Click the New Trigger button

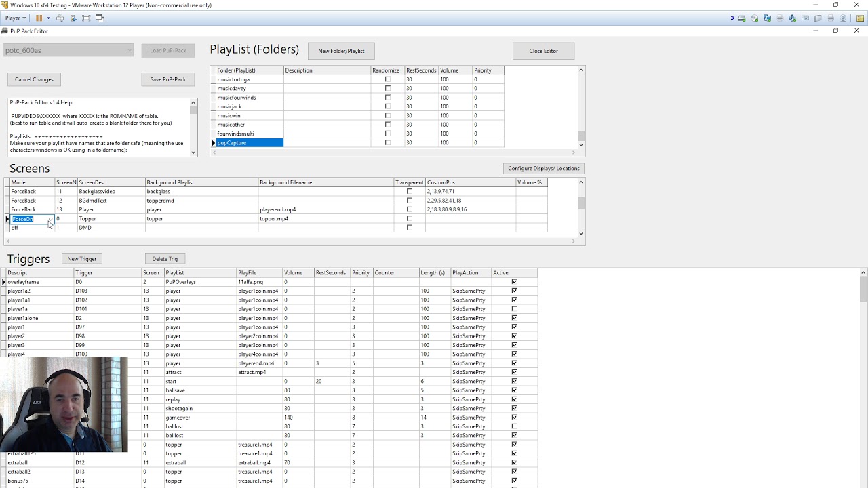82,259
